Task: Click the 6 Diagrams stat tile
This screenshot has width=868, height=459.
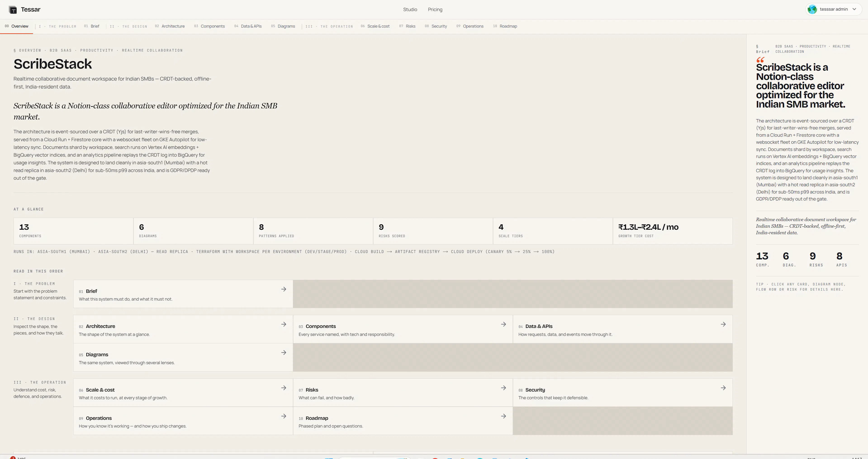Action: [x=193, y=231]
